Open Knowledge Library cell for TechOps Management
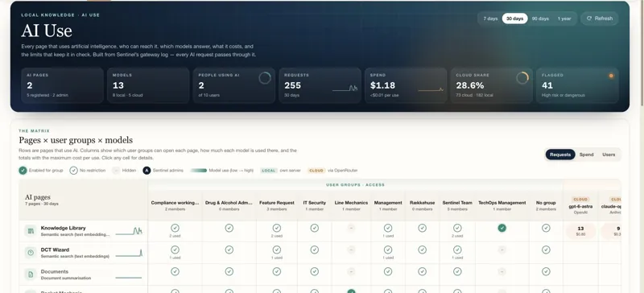644x293 pixels. click(x=502, y=231)
